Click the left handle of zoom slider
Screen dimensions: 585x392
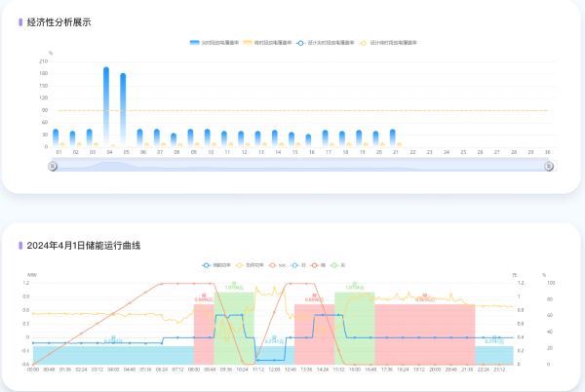click(54, 166)
